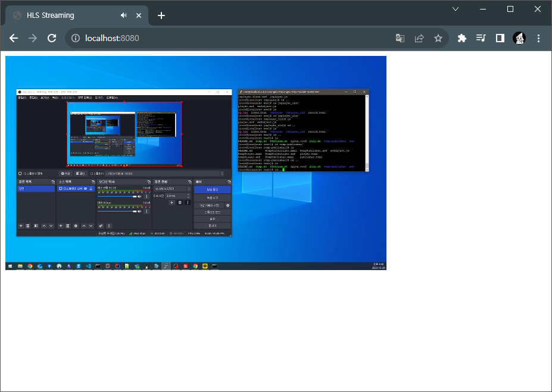This screenshot has width=552, height=392.
Task: Expand the OBS scene transition combo box
Action: (172, 189)
